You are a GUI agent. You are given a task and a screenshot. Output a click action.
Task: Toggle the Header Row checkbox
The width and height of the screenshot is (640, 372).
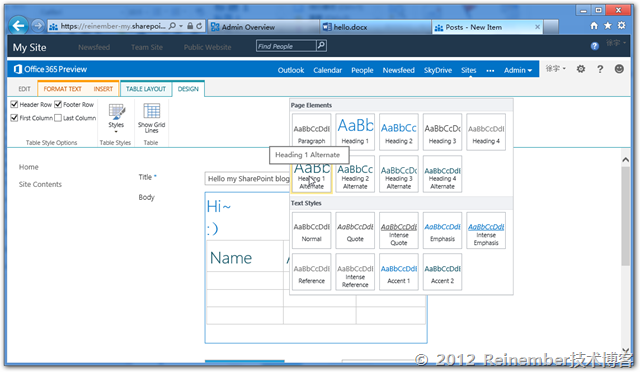tap(14, 104)
